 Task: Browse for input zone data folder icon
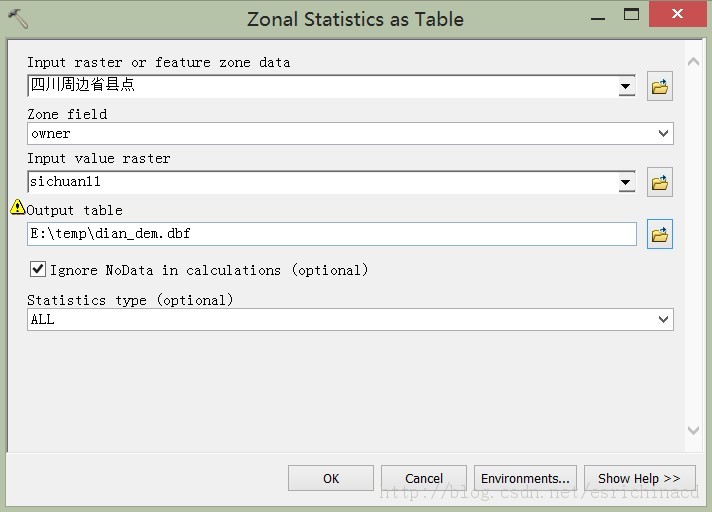click(659, 86)
